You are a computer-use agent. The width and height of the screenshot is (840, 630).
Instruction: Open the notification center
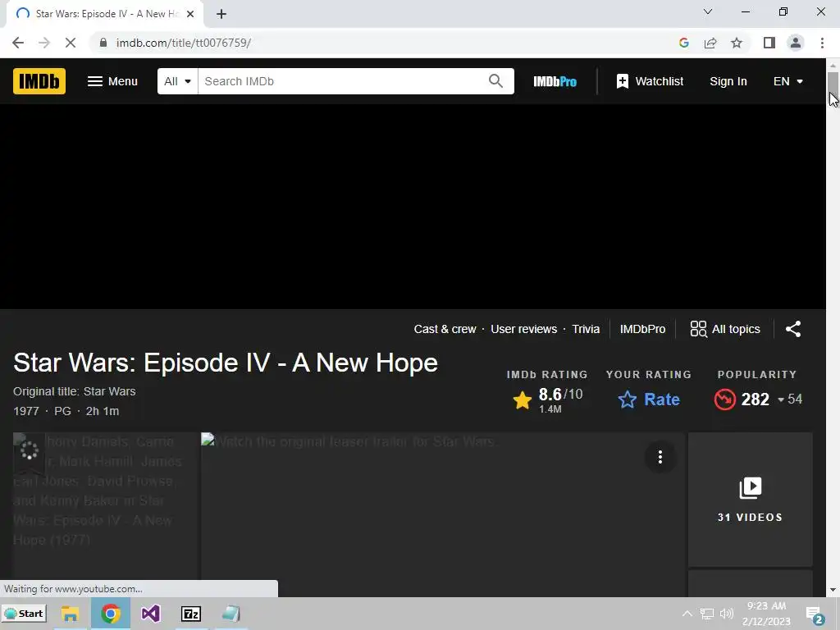(x=815, y=615)
